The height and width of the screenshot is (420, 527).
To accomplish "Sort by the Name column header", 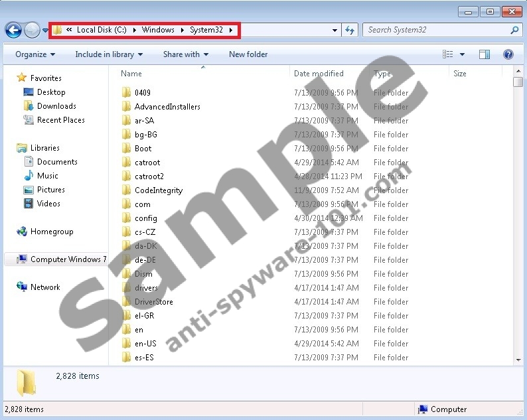I will [x=131, y=74].
